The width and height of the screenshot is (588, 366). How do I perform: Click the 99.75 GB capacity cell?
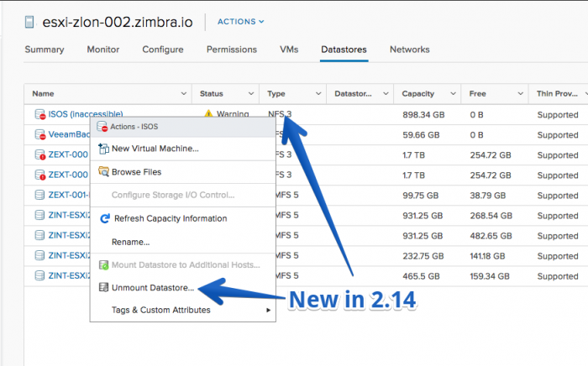click(x=421, y=196)
